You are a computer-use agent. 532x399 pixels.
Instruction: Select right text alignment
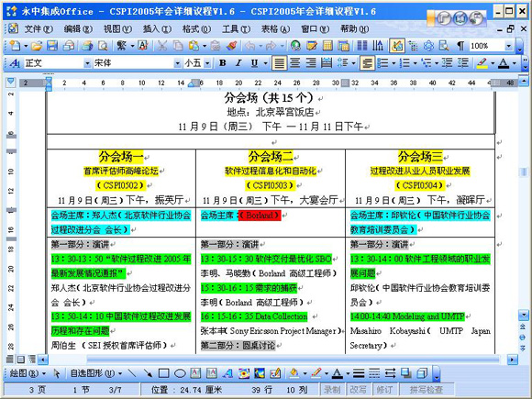[x=310, y=63]
